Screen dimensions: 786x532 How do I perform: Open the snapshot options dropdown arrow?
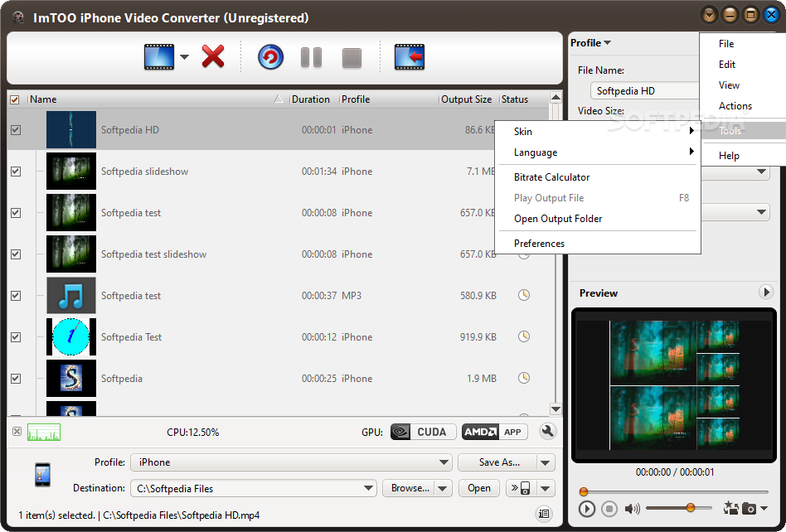tap(764, 509)
